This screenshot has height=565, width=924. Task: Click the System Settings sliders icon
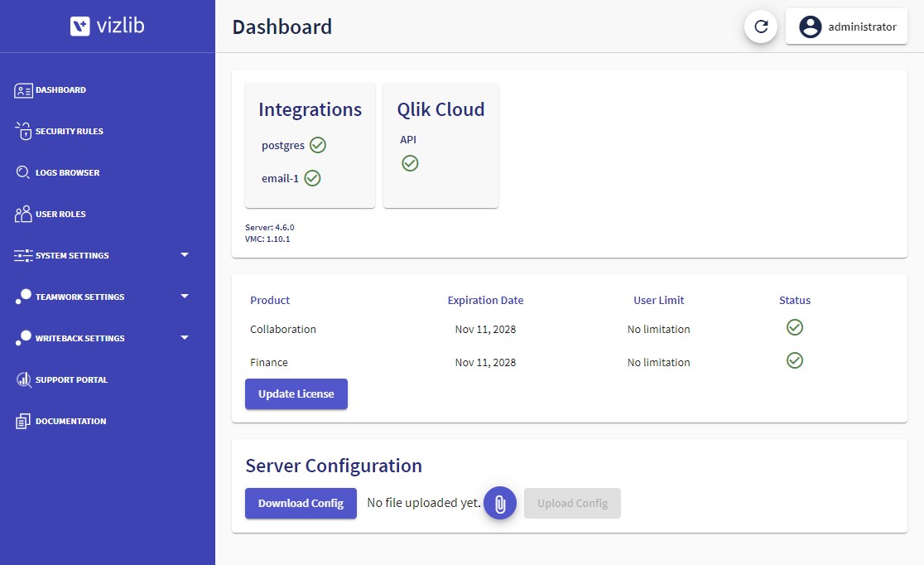click(x=23, y=255)
